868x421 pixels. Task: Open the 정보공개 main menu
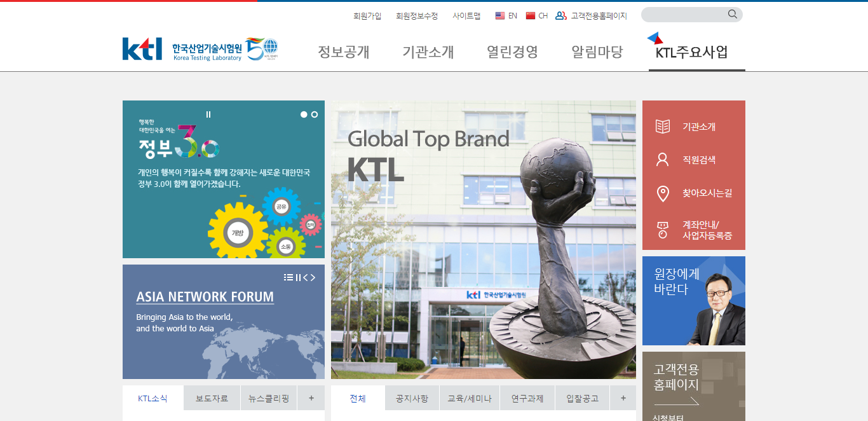click(343, 52)
